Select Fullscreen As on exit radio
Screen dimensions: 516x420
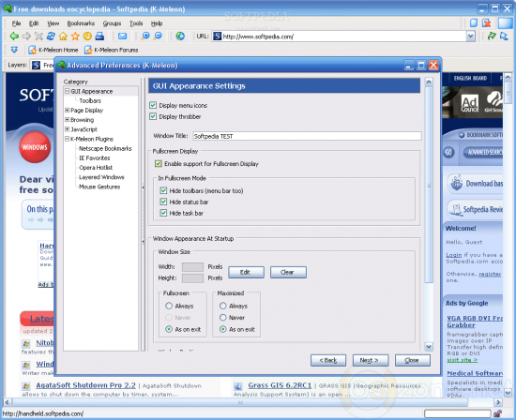tap(169, 329)
